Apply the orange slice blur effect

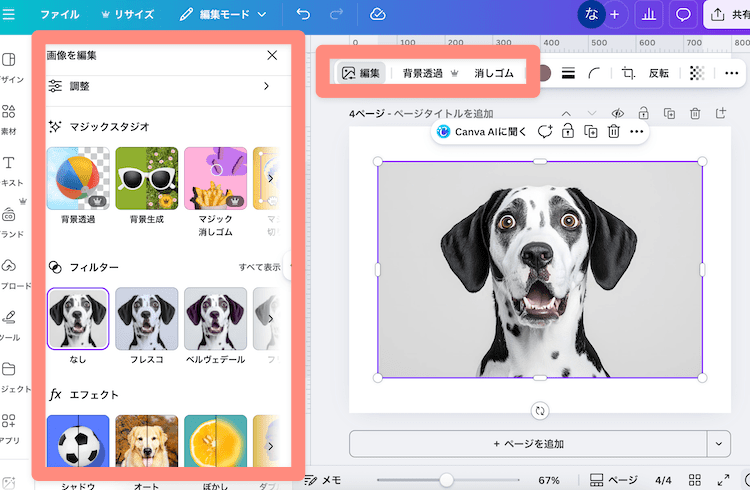tap(216, 441)
